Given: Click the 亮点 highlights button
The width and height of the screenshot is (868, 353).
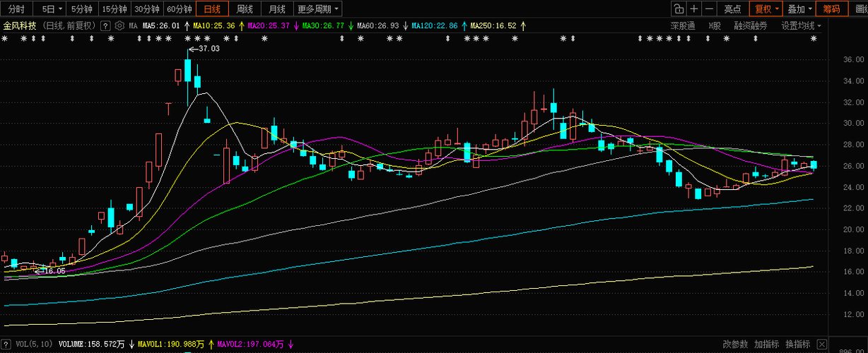Looking at the screenshot, I should coord(733,9).
